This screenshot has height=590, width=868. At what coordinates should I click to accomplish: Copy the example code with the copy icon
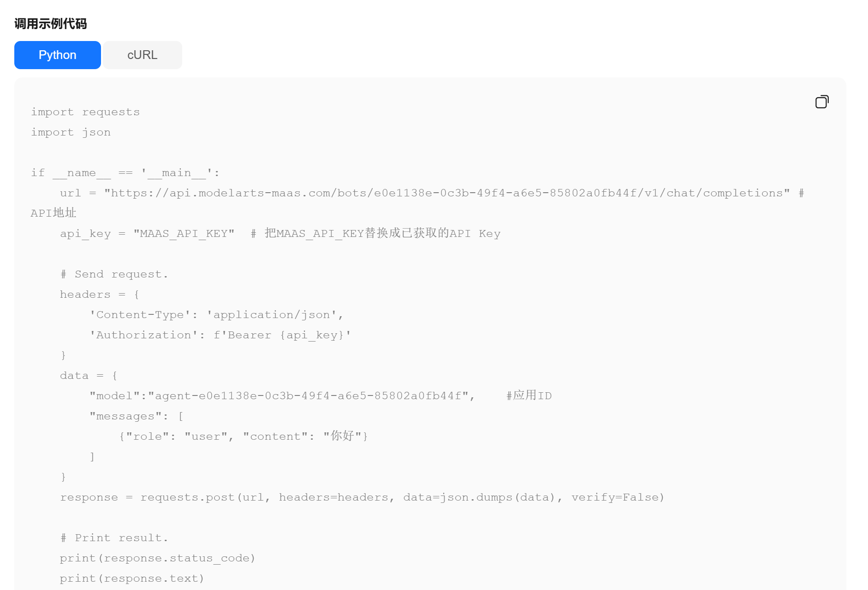(x=821, y=102)
